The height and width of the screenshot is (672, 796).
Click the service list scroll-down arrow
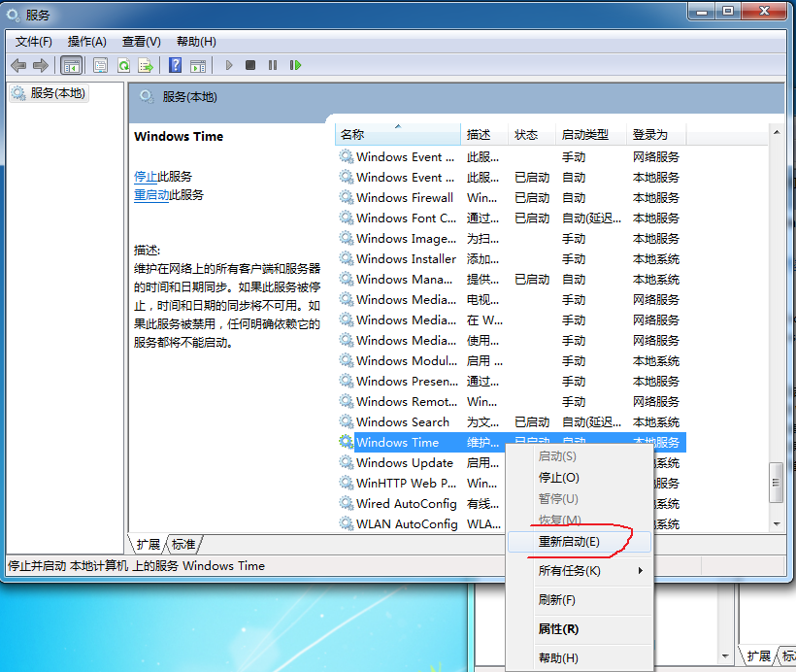tap(777, 523)
